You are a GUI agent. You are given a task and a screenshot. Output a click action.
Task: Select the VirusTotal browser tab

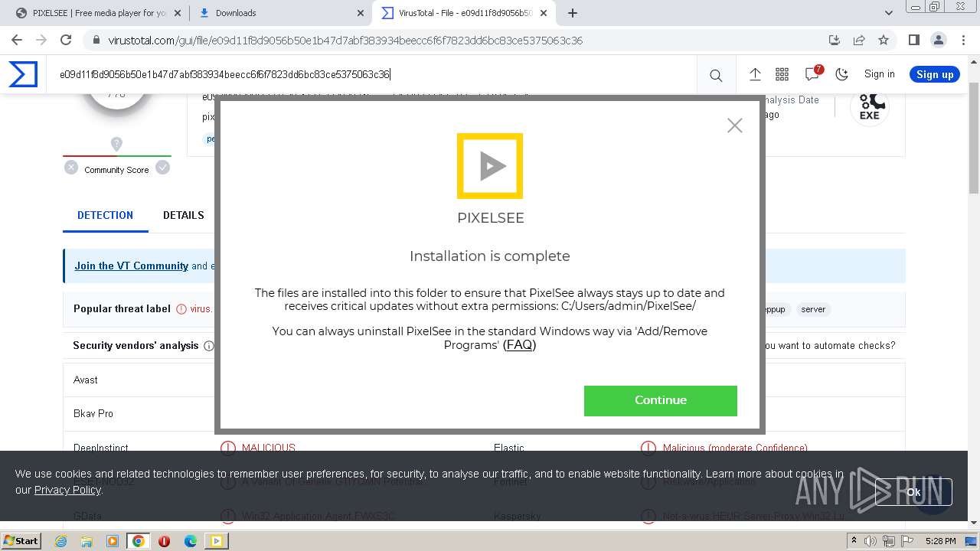click(x=465, y=13)
